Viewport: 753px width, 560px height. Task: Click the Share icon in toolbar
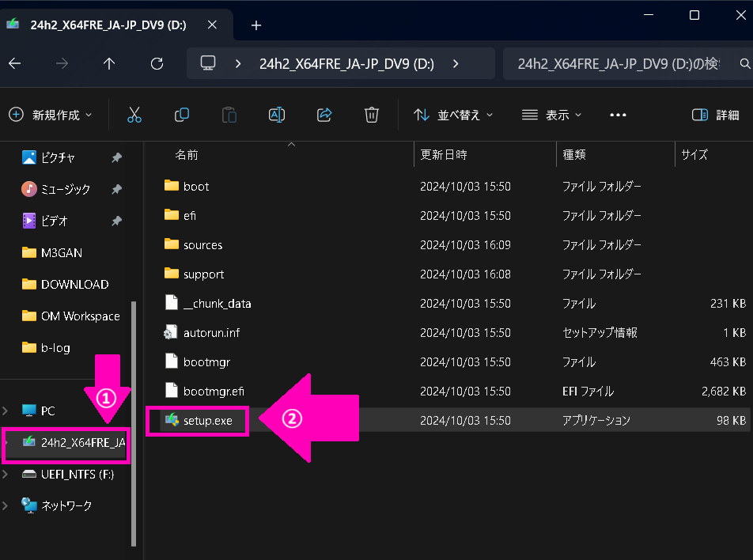(x=324, y=115)
